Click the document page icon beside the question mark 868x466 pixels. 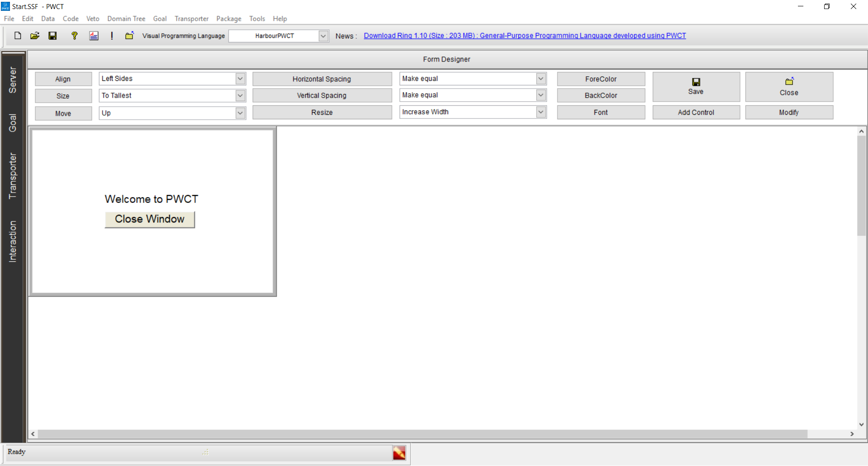click(94, 36)
